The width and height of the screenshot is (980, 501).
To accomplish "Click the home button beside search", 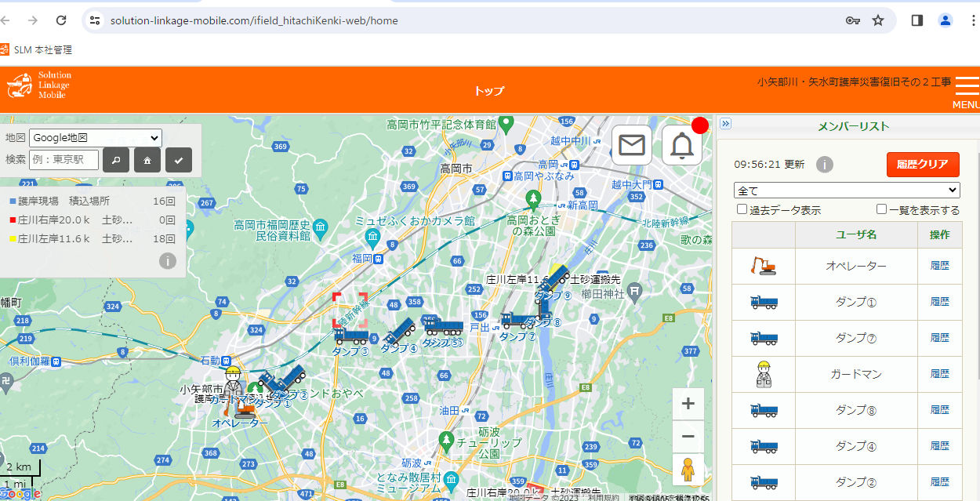I will point(147,160).
